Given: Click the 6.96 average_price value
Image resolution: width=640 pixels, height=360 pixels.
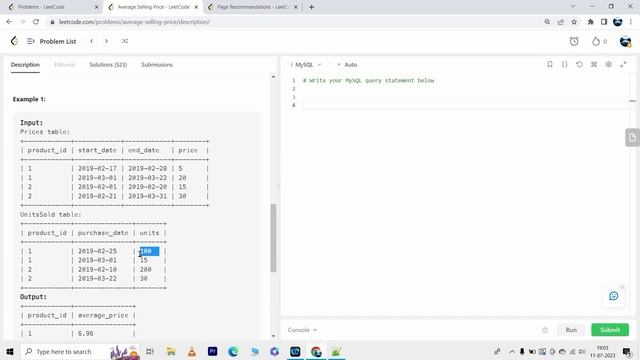Looking at the screenshot, I should (86, 333).
